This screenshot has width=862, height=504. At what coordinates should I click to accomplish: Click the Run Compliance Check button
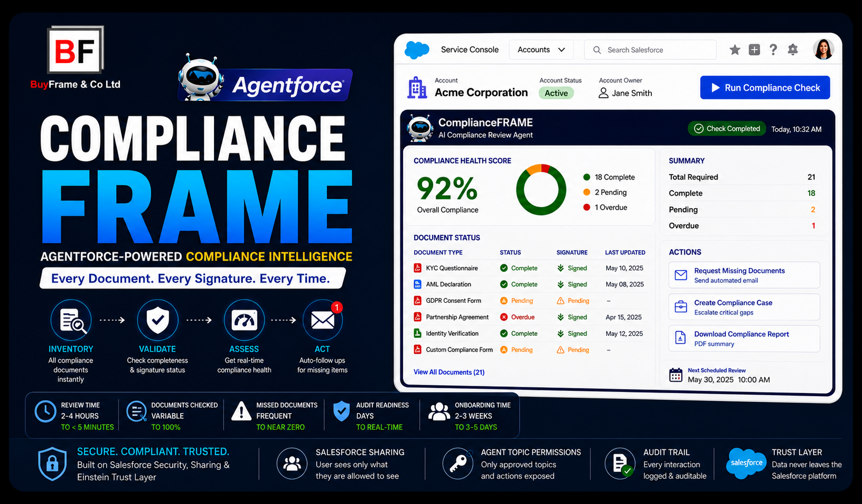(765, 88)
